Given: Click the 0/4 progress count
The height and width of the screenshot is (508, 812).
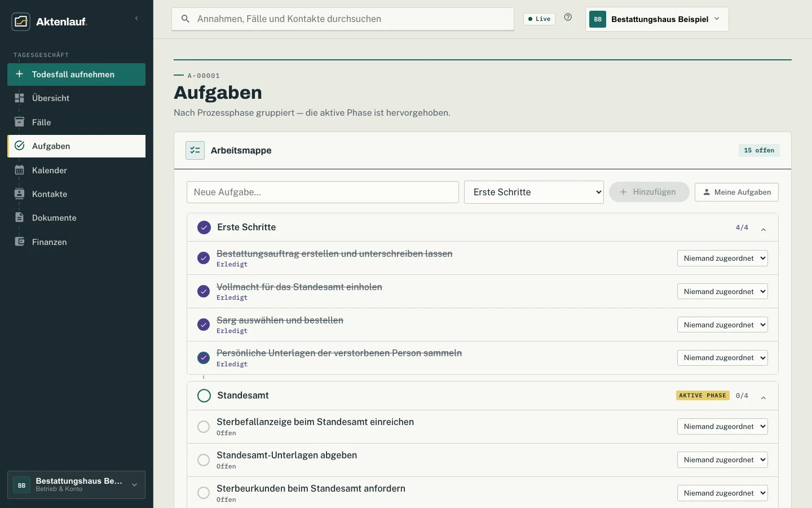Looking at the screenshot, I should 742,396.
